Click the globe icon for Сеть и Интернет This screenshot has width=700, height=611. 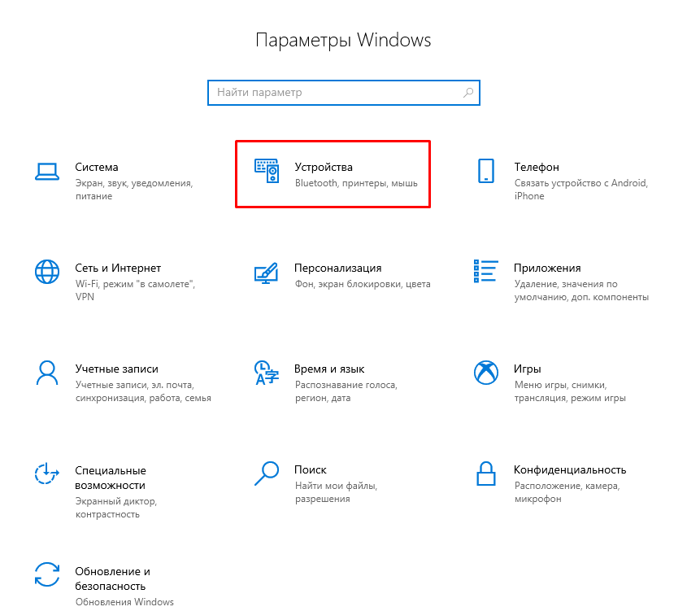tap(47, 272)
